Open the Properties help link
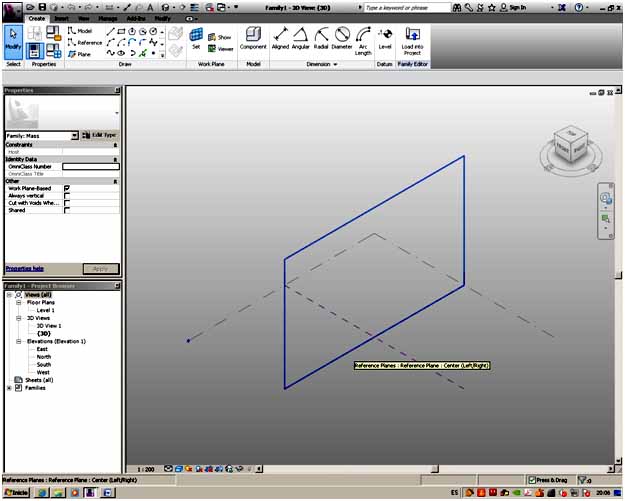Viewport: 625px width, 501px height. pyautogui.click(x=24, y=268)
